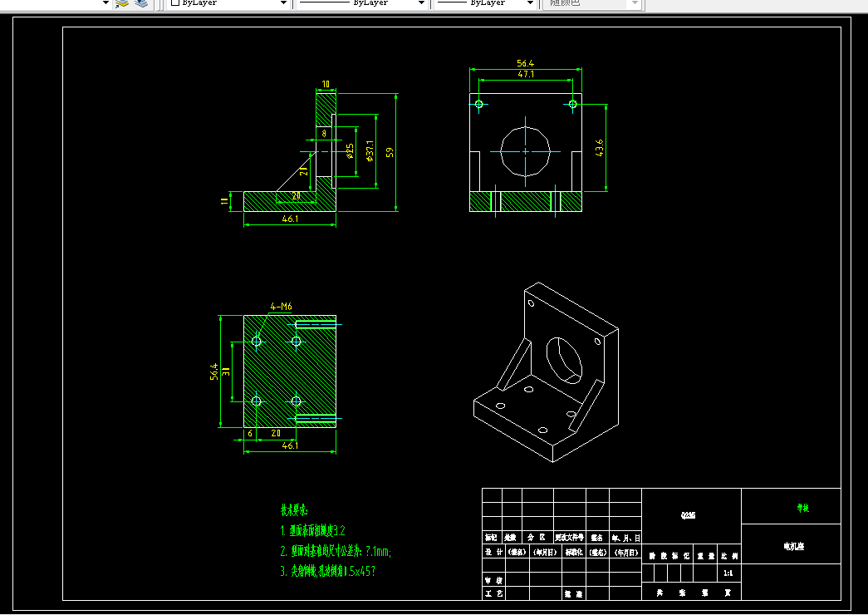Select the "43.6" dimension text
Viewport: 868px width, 615px height.
[x=600, y=148]
